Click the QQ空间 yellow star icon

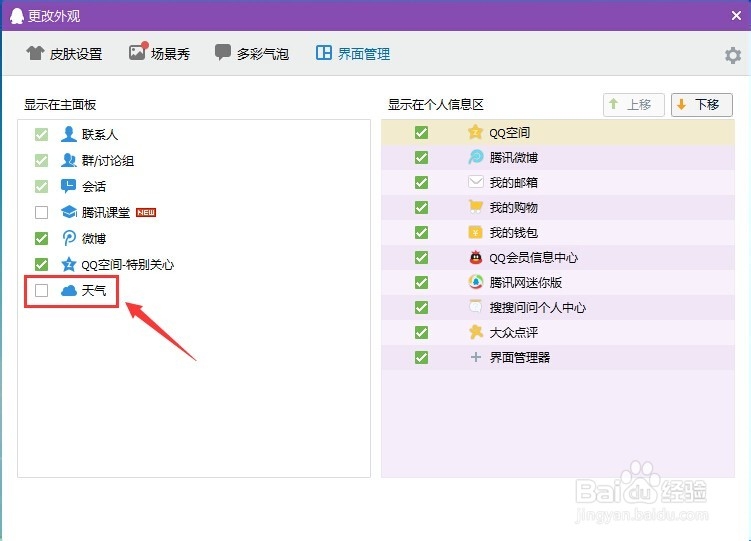coord(475,132)
